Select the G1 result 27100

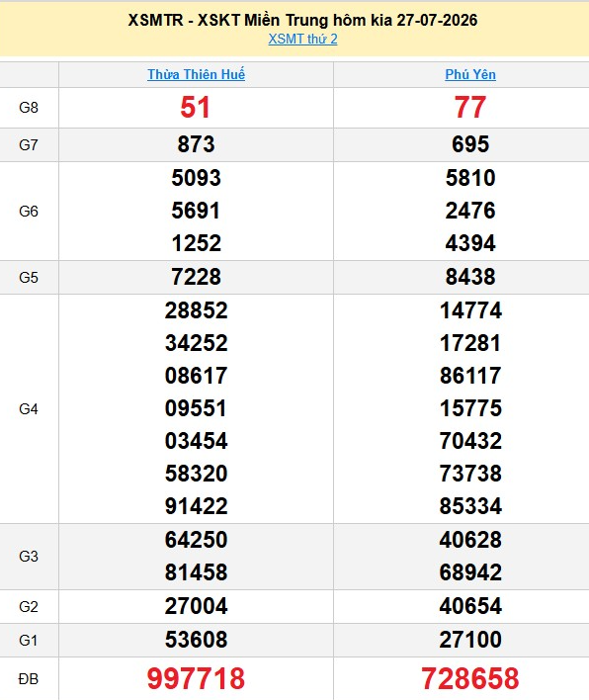tap(470, 640)
